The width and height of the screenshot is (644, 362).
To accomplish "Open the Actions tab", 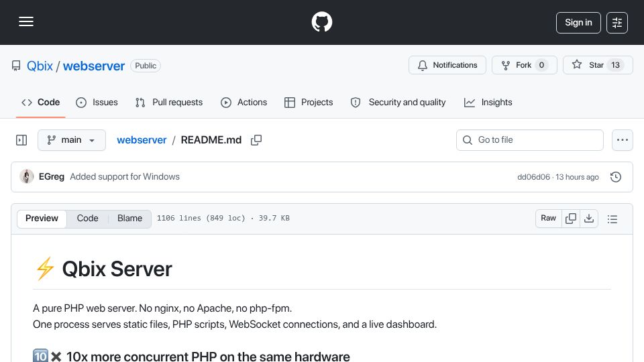I will [244, 102].
